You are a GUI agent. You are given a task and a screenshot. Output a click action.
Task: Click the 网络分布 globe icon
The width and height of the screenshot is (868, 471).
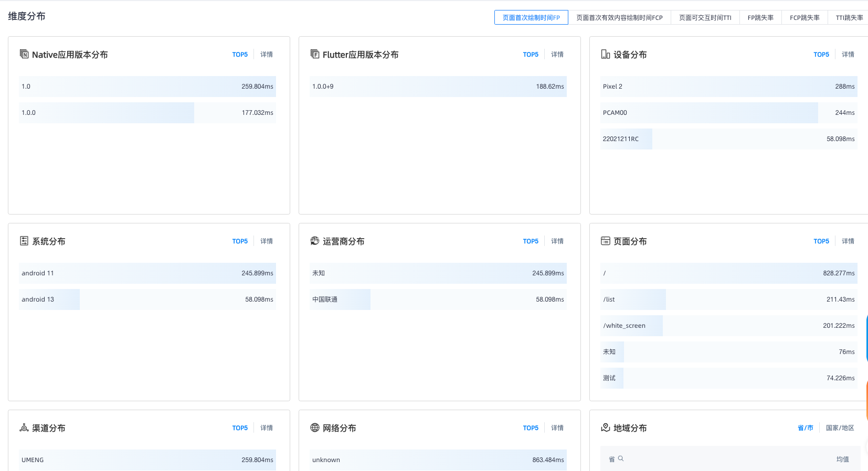[x=315, y=427]
